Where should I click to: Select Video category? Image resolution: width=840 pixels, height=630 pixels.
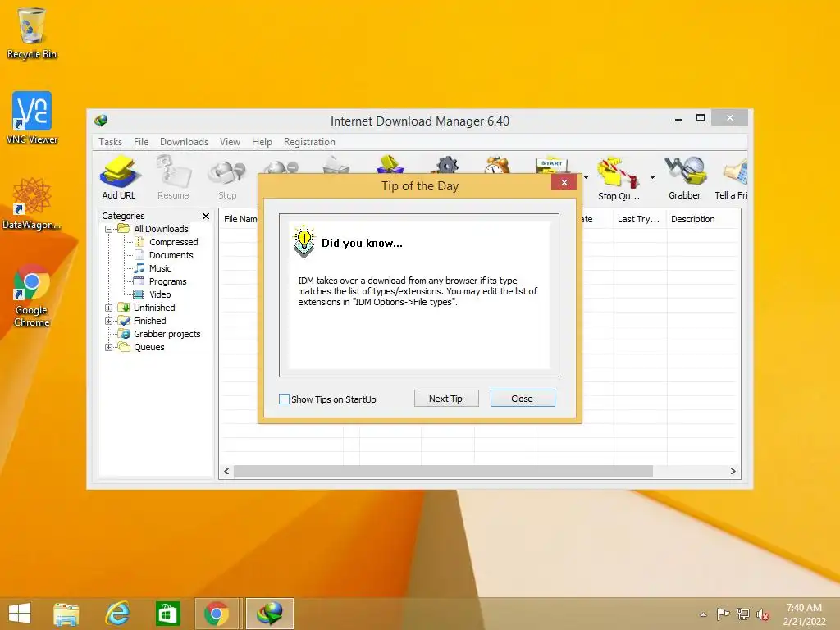click(x=160, y=294)
